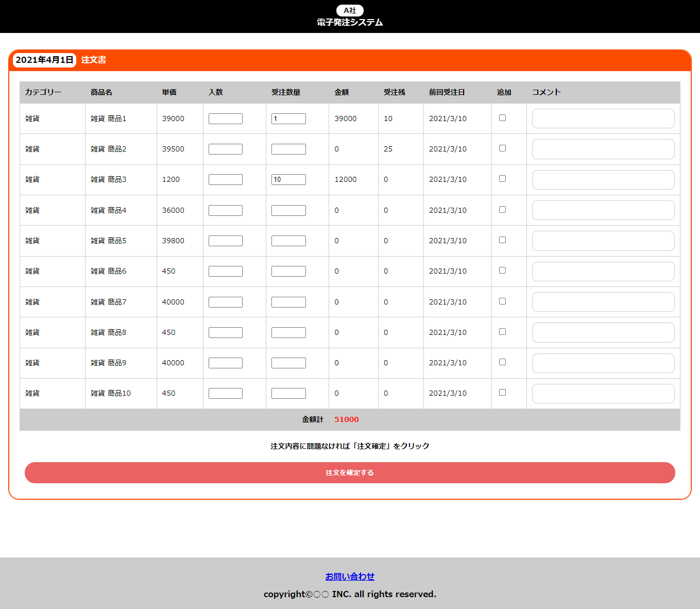Open the お問い合わせ link
This screenshot has height=609, width=700.
click(x=350, y=577)
